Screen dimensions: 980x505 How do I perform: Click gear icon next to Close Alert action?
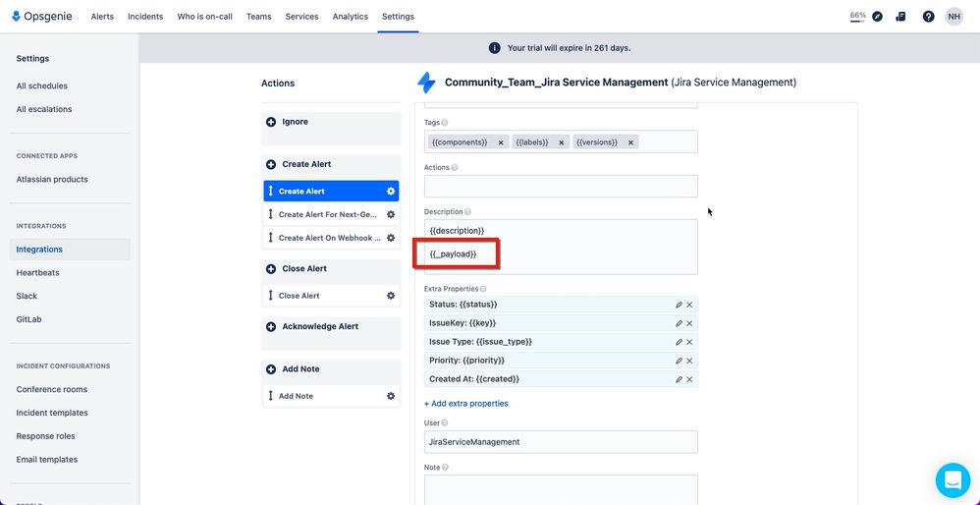click(x=391, y=296)
